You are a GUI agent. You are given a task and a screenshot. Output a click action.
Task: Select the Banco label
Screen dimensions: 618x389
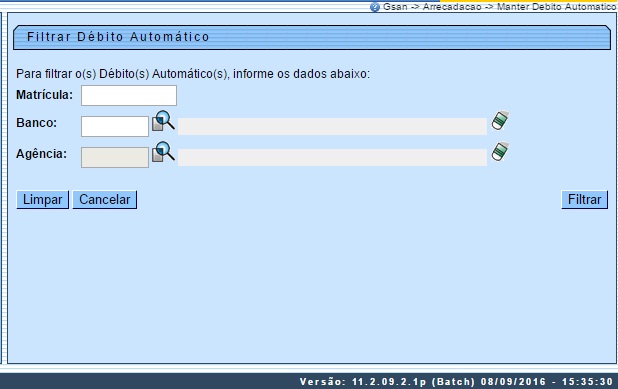pyautogui.click(x=37, y=123)
